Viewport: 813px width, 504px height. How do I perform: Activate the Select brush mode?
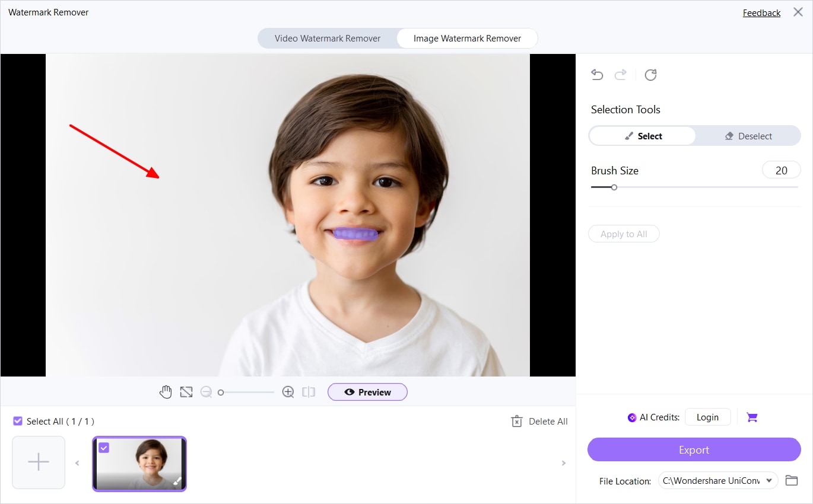coord(643,136)
